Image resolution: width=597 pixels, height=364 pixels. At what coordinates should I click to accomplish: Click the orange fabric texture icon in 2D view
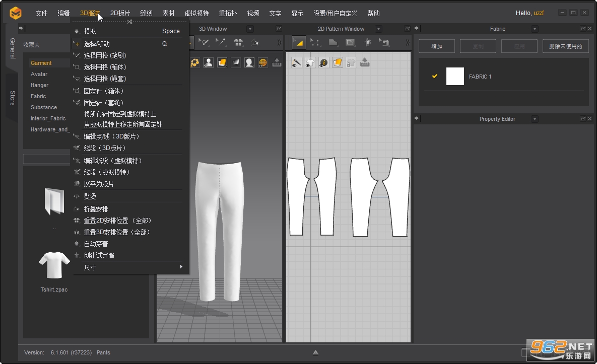[x=338, y=62]
